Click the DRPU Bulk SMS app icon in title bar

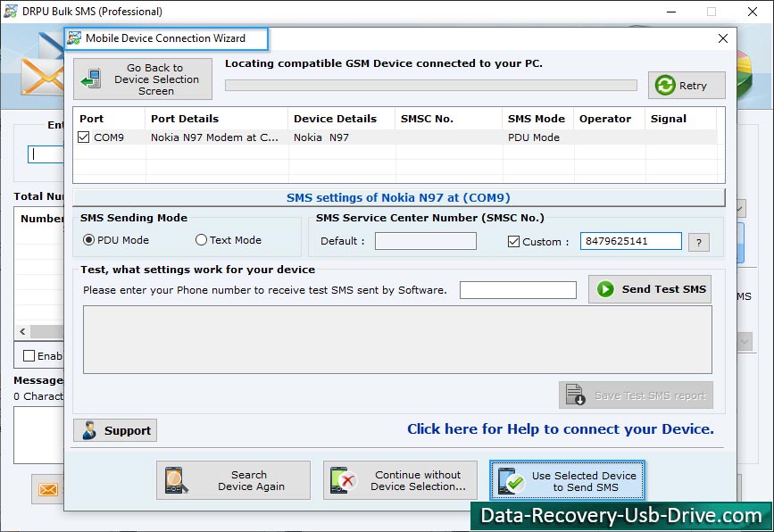click(11, 11)
